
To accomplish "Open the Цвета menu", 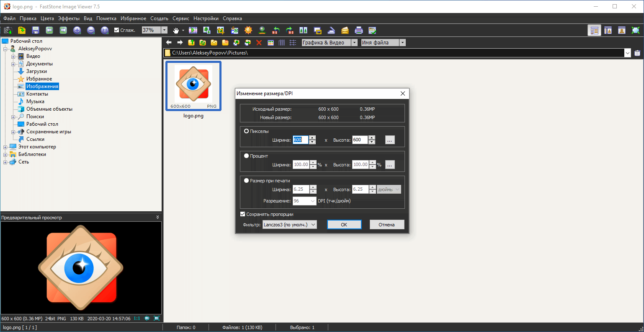I will click(47, 18).
